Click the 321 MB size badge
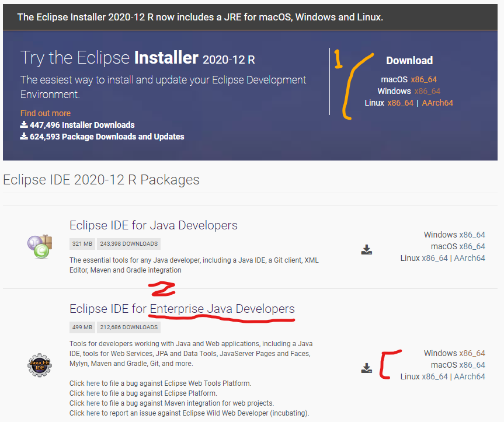The height and width of the screenshot is (422, 504). 82,244
